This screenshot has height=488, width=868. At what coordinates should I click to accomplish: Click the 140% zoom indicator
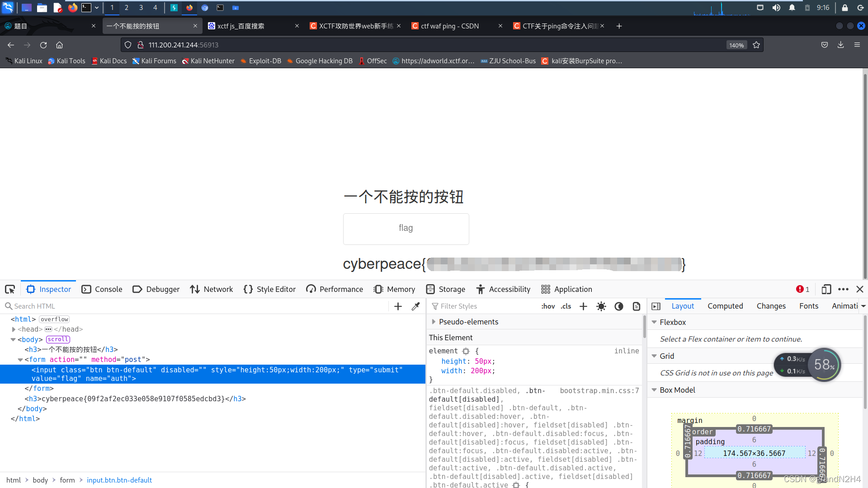tap(736, 45)
